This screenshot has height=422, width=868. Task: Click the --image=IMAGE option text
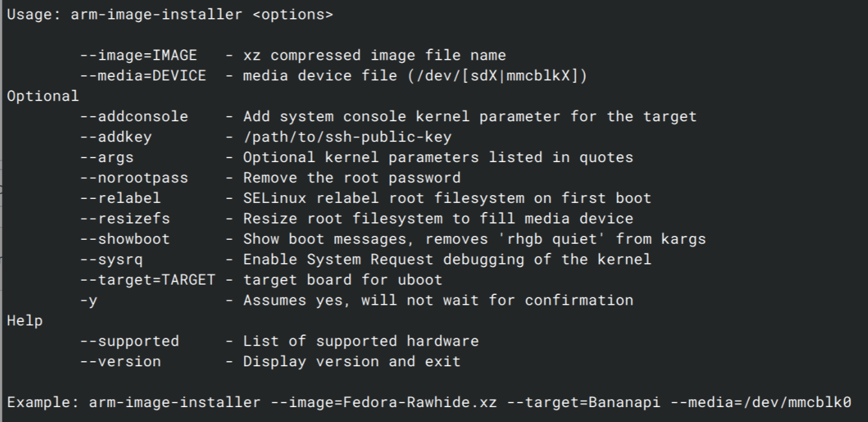[x=138, y=55]
